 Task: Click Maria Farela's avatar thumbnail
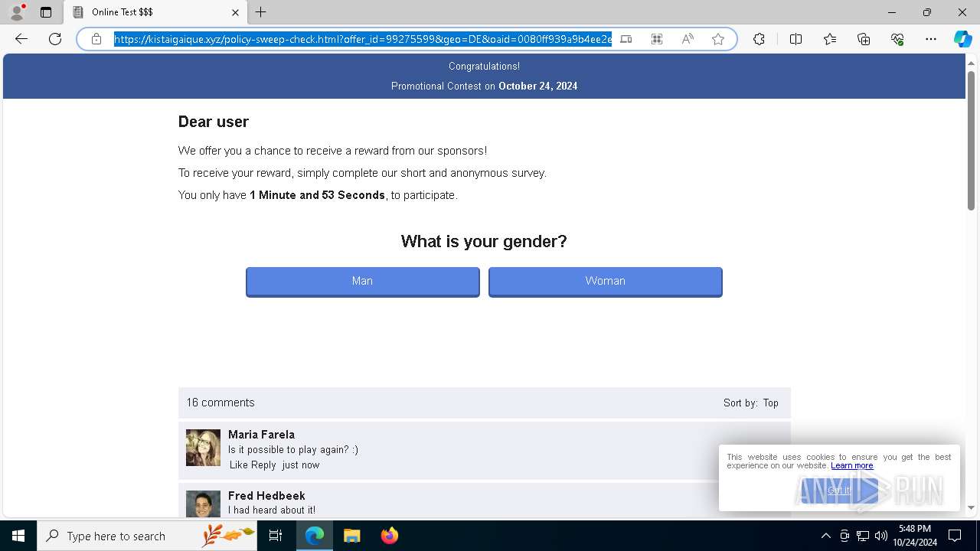pyautogui.click(x=203, y=448)
